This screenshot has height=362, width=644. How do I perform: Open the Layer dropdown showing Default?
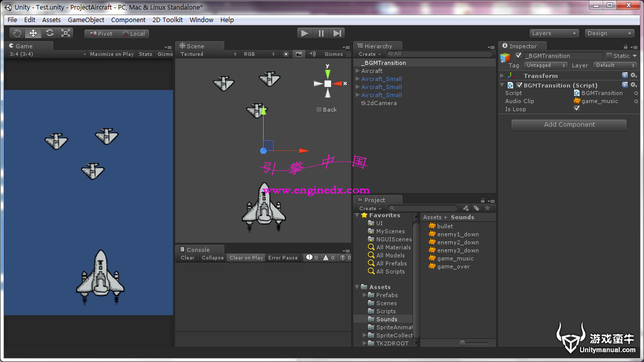coord(615,65)
